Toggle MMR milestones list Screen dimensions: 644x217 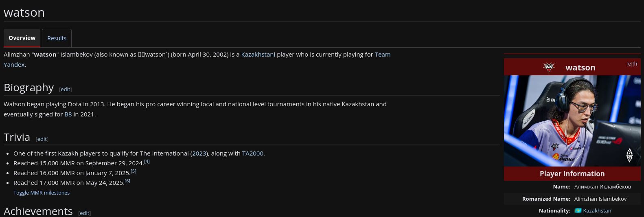(x=42, y=193)
